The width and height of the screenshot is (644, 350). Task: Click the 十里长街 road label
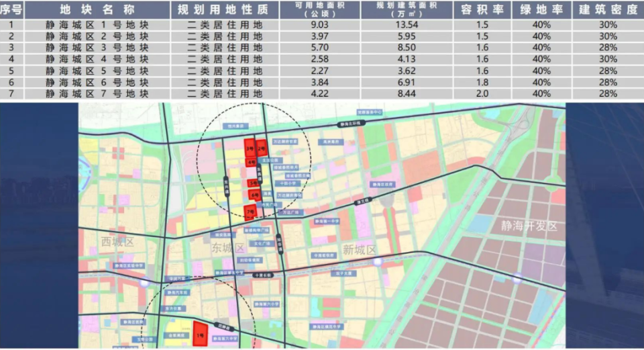click(263, 275)
